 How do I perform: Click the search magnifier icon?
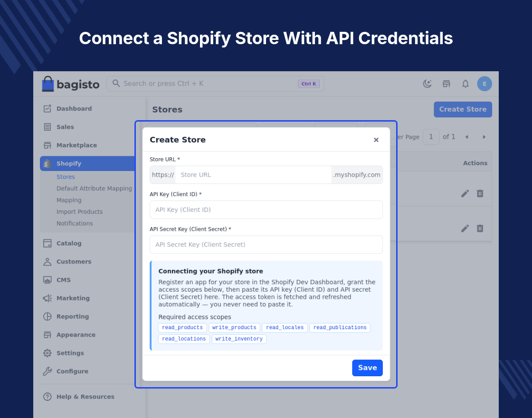pyautogui.click(x=116, y=84)
